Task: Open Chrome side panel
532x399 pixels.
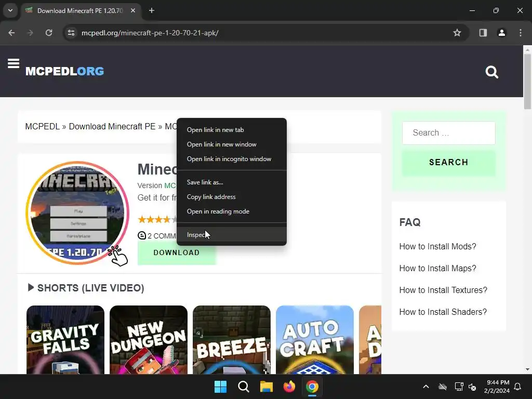Action: (483, 33)
